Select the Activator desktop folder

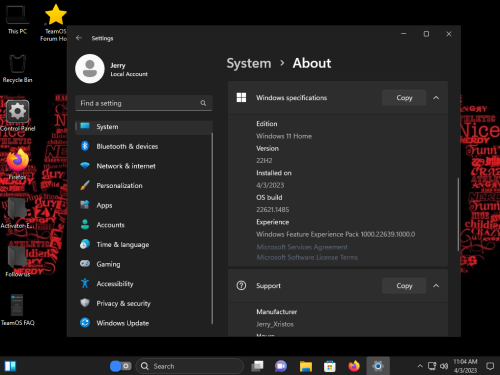tap(17, 213)
